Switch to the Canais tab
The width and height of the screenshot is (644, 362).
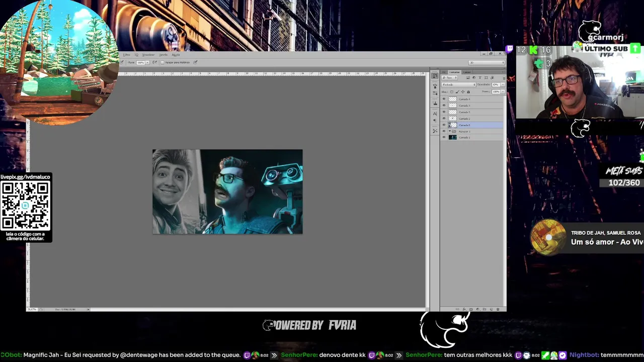coord(467,72)
